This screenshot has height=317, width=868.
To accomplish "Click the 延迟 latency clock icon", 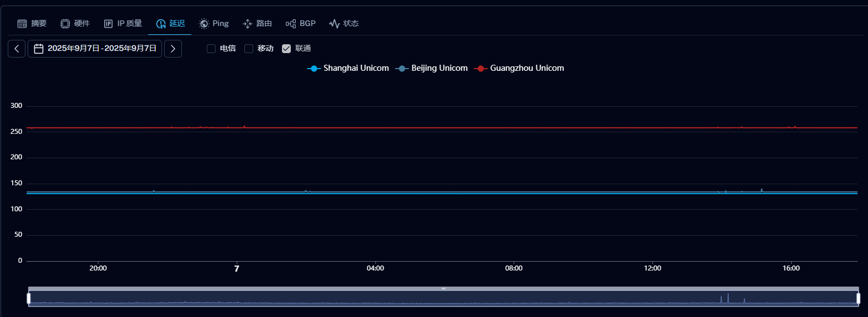I will (x=161, y=24).
